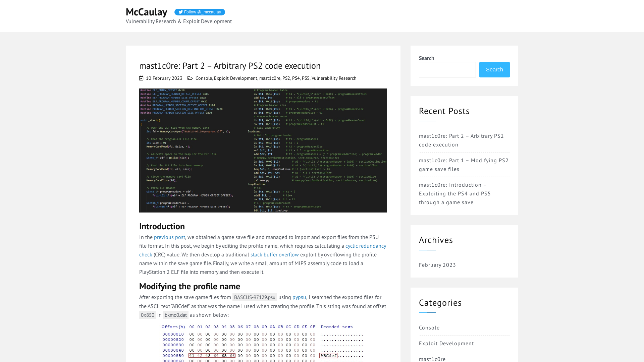The width and height of the screenshot is (644, 362).
Task: Focus the sidebar search input field
Action: tap(447, 70)
